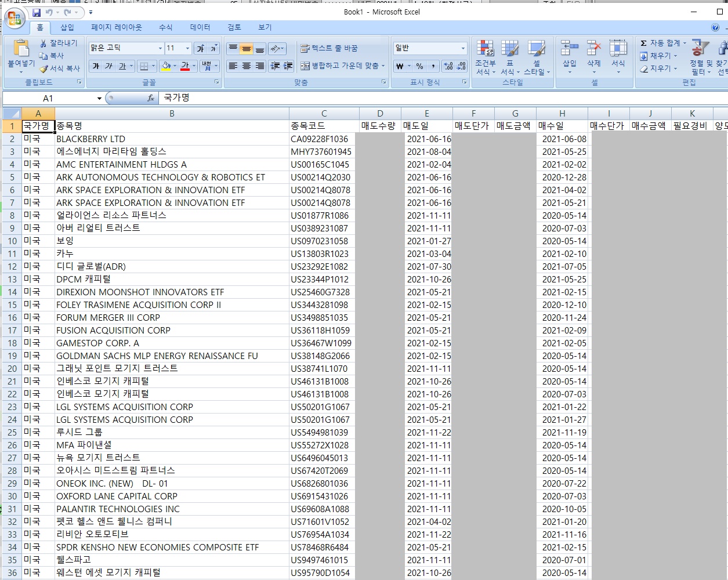Align text to top of cell
The image size is (728, 580).
point(233,49)
